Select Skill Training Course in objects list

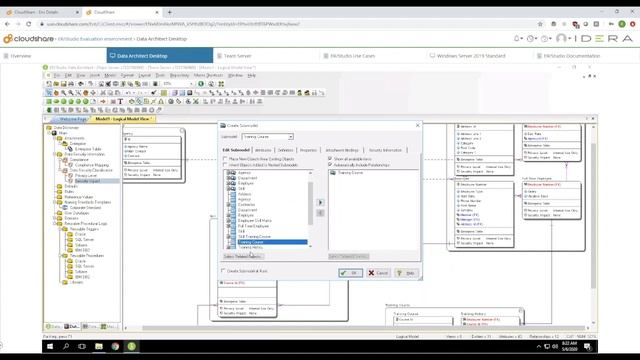coord(254,236)
